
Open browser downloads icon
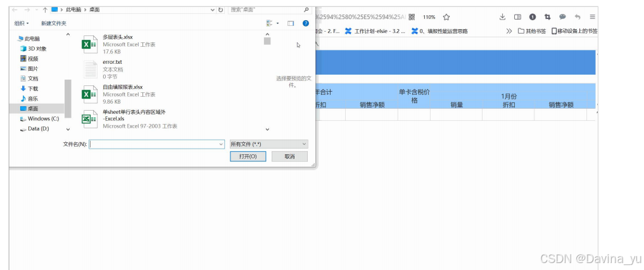[x=502, y=17]
